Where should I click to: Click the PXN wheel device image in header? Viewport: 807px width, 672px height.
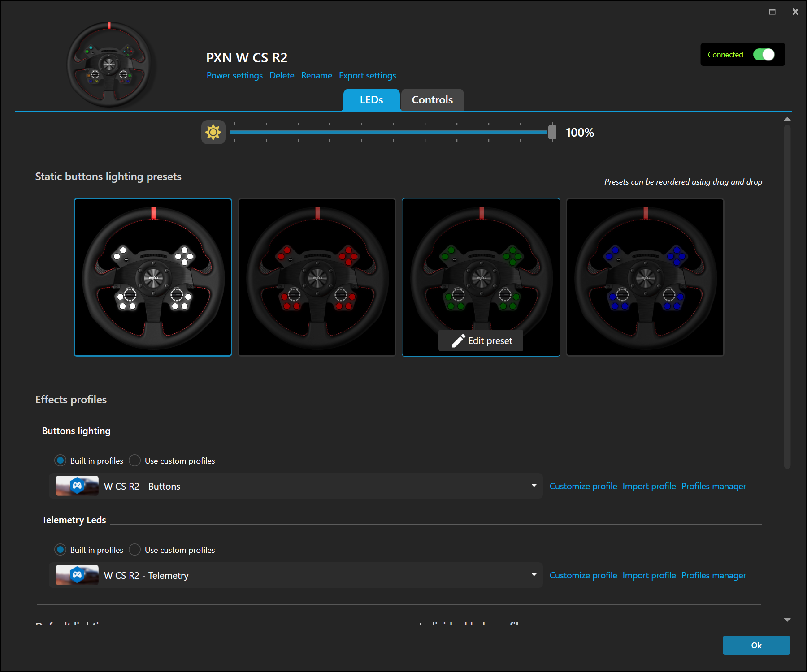[110, 65]
